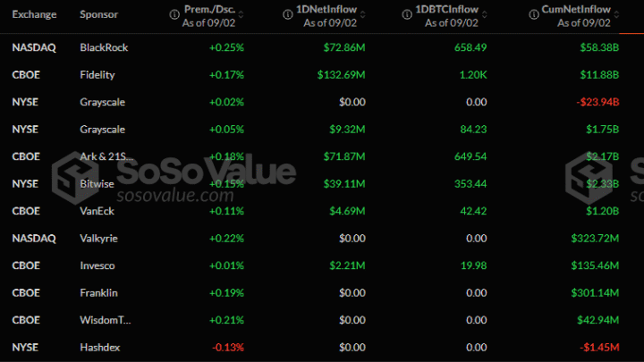644x362 pixels.
Task: Click the Sponsor column header
Action: 97,14
